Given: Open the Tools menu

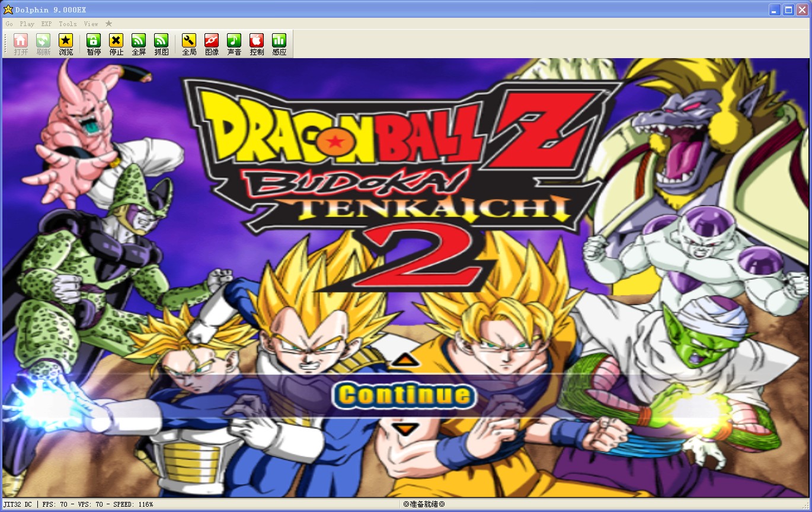Looking at the screenshot, I should [x=68, y=24].
